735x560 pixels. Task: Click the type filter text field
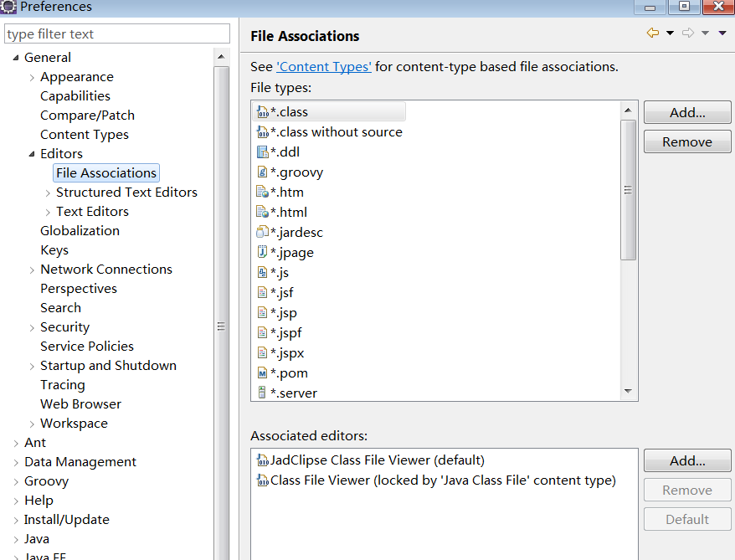coord(116,34)
